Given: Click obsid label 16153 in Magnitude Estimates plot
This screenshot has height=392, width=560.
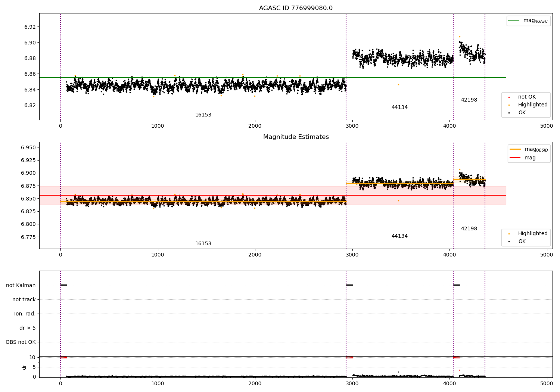Looking at the screenshot, I should (x=203, y=244).
